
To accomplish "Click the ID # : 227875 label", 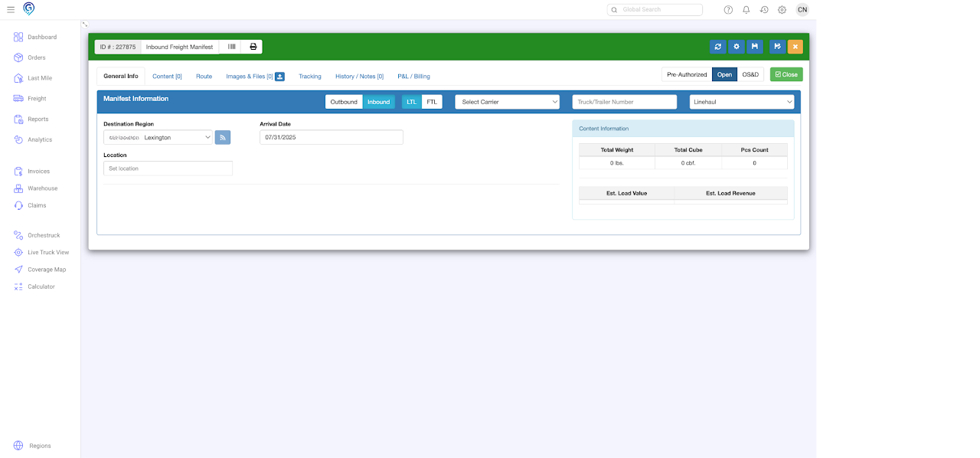I will tap(118, 47).
